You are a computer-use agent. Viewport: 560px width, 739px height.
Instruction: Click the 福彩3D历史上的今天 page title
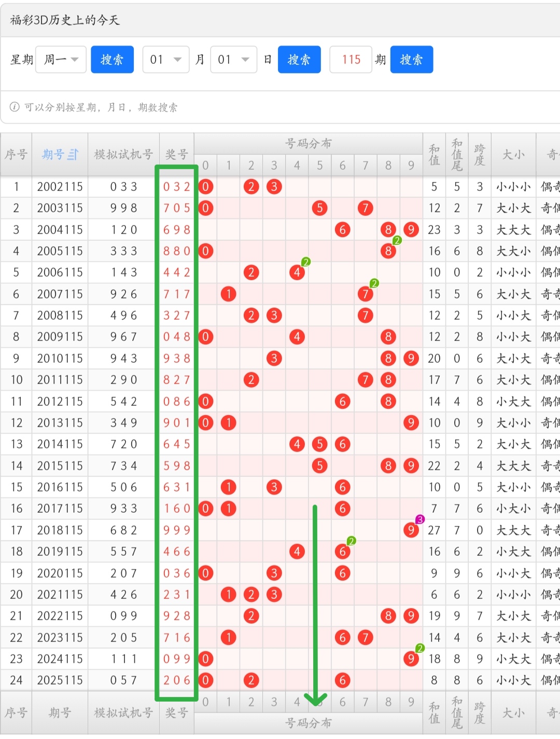click(65, 20)
